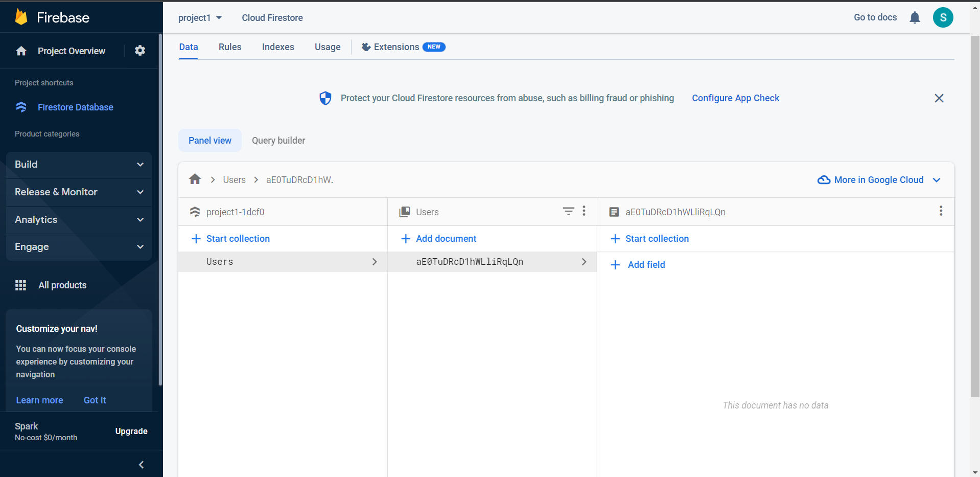Open the All products grid icon
980x477 pixels.
(20, 285)
